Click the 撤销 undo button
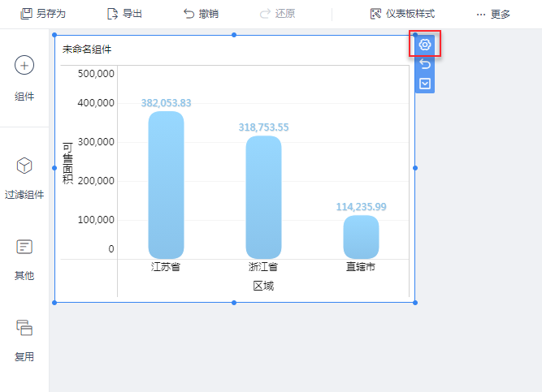This screenshot has width=542, height=392. (202, 14)
